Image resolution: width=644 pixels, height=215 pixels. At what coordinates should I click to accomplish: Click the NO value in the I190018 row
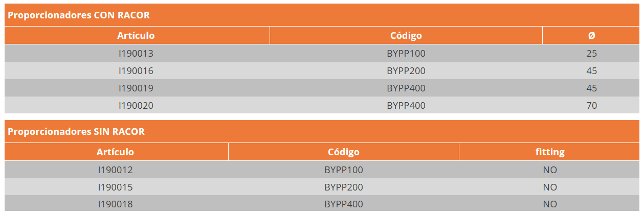click(550, 204)
